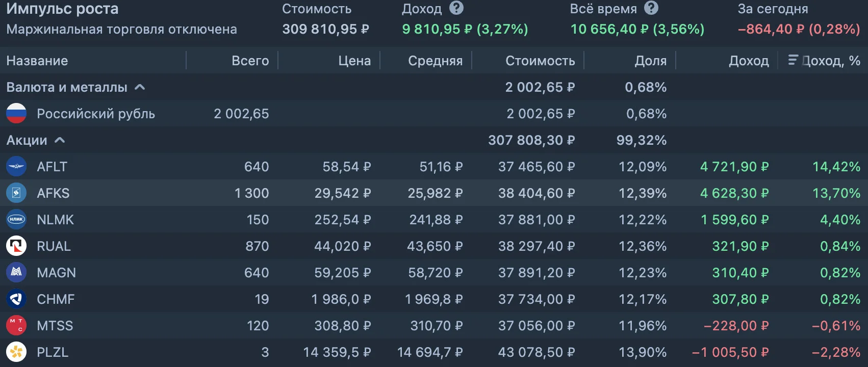Click PLZL loss −1 005,50 ₽
This screenshot has height=367, width=868.
tap(730, 352)
